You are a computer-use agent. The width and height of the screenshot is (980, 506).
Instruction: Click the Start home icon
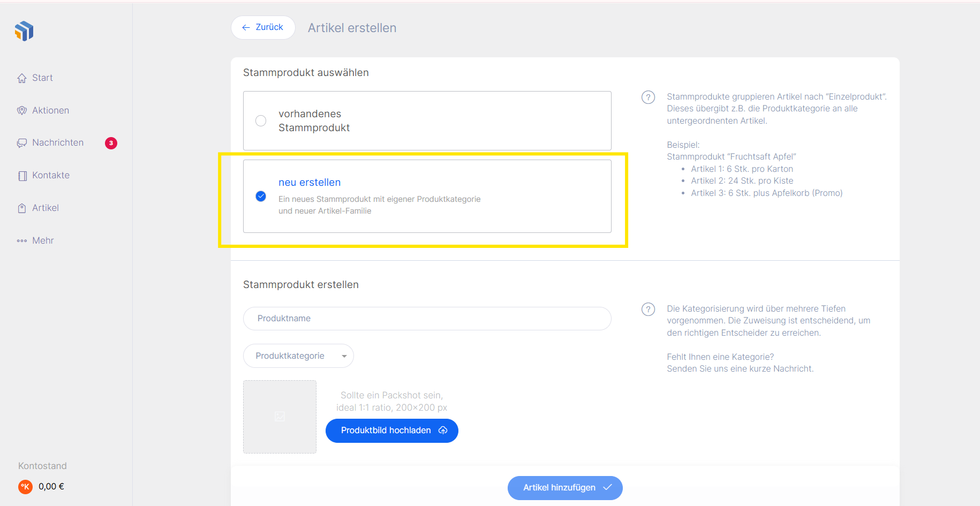(22, 78)
